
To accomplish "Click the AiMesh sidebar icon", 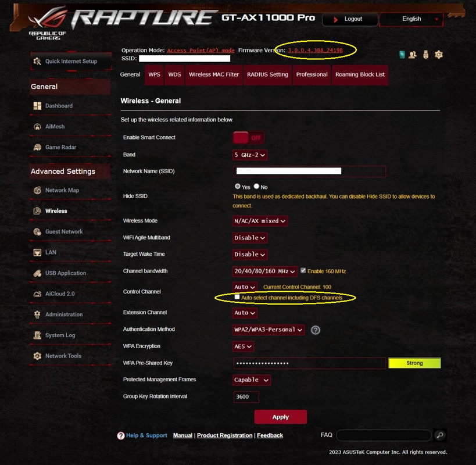I will [37, 127].
